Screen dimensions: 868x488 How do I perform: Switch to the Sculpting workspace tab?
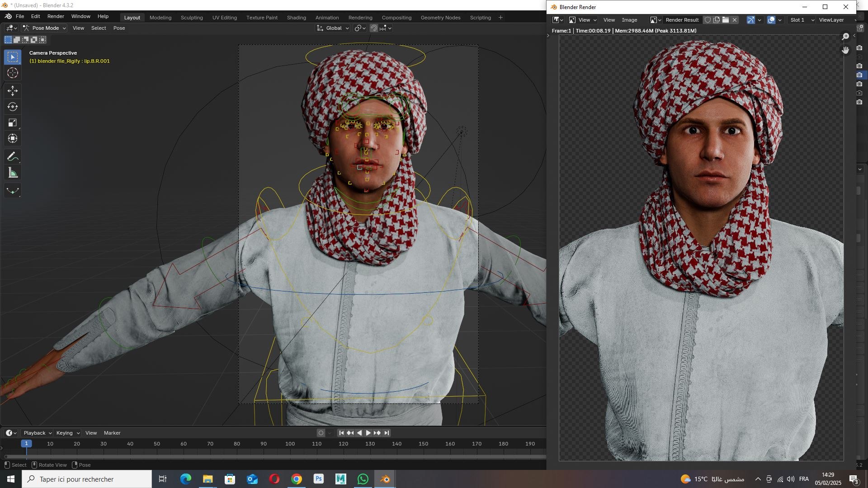point(192,18)
